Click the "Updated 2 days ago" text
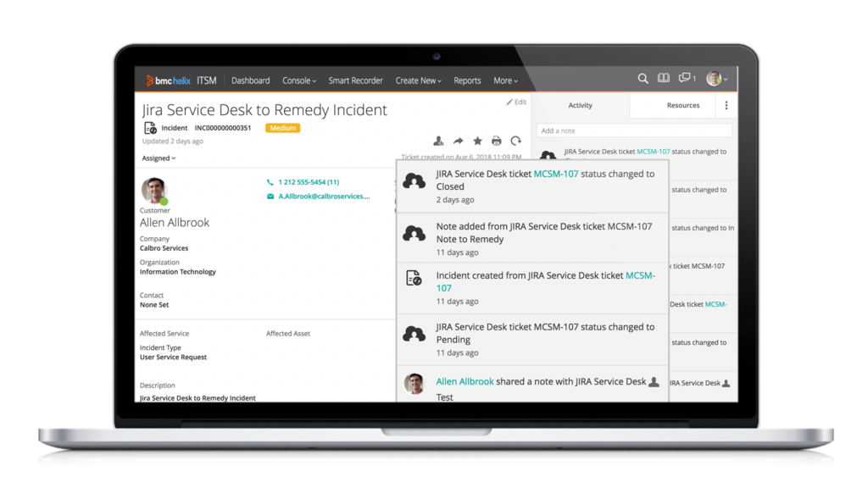Image resolution: width=868 pixels, height=488 pixels. coord(173,141)
